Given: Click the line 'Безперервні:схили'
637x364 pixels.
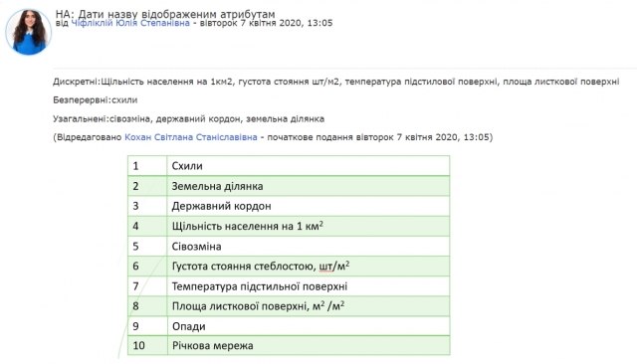Looking at the screenshot, I should click(96, 99).
